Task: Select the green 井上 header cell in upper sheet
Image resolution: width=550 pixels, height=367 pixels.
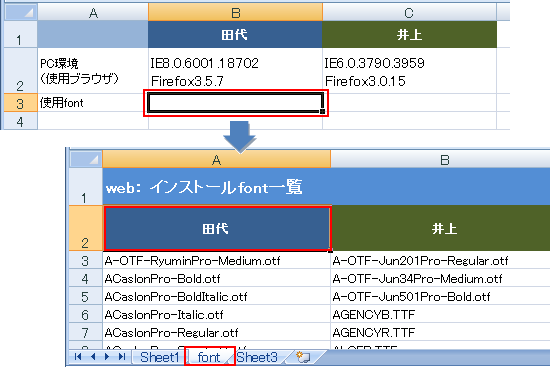Action: (409, 34)
